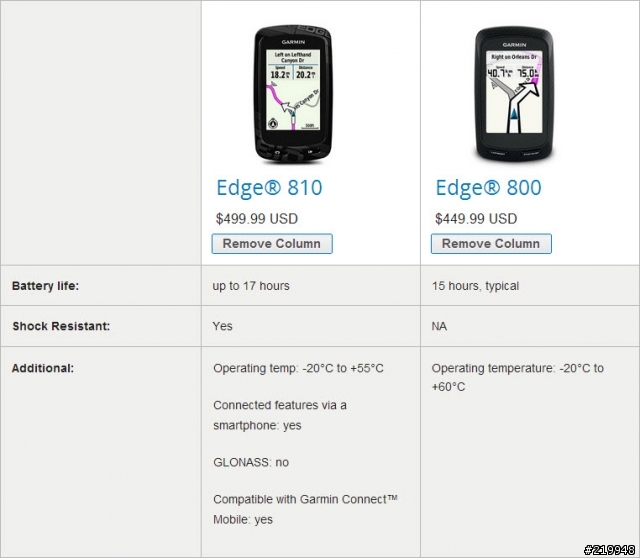Remove the Edge 810 column
Screen dimensions: 640x558
(272, 244)
